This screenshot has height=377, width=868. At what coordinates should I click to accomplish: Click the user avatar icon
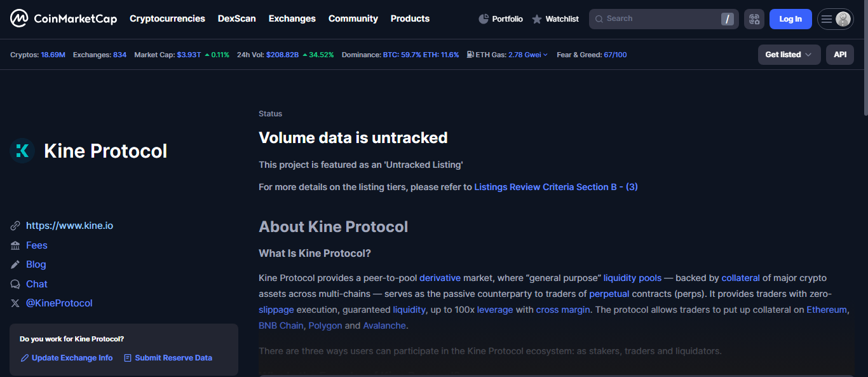coord(843,19)
